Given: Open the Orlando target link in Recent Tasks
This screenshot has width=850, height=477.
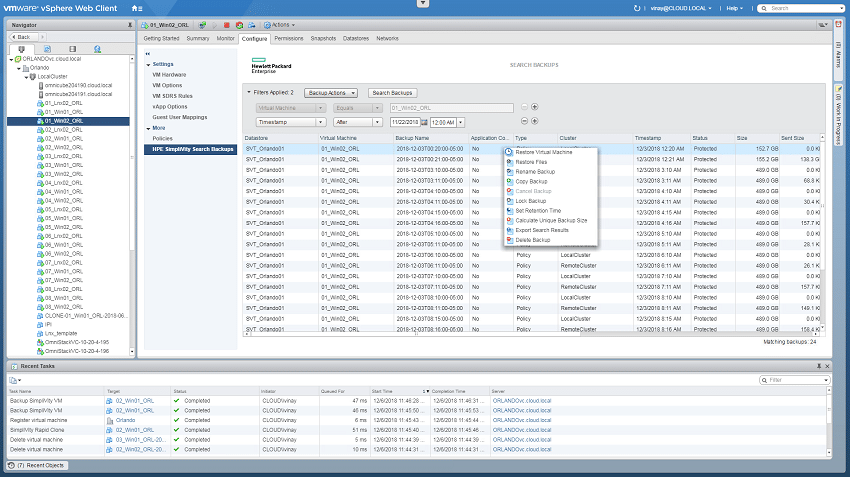Looking at the screenshot, I should (x=125, y=421).
